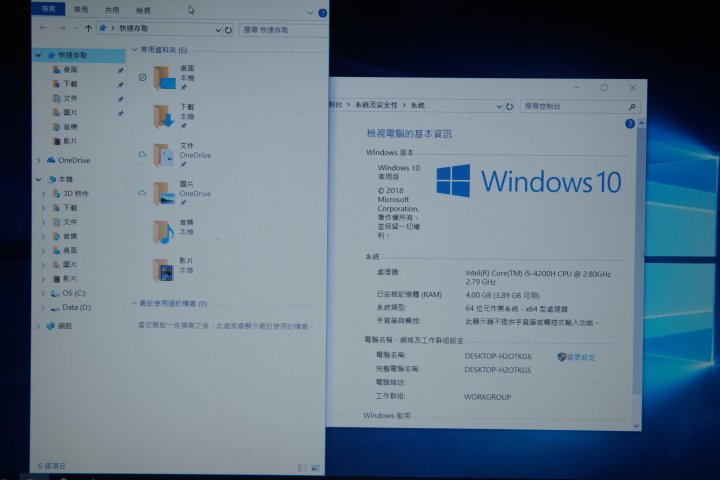Image resolution: width=720 pixels, height=480 pixels.
Task: Select 影片 under Quick Access sidebar
Action: [70, 141]
